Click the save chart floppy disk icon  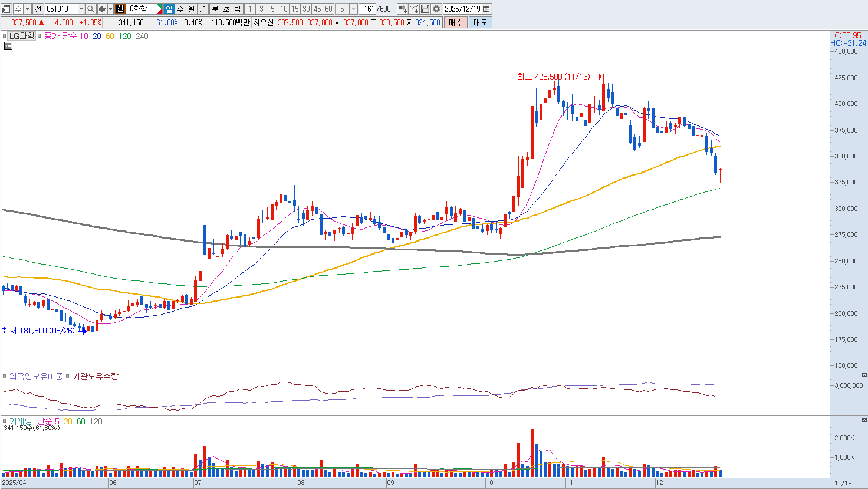coord(425,9)
